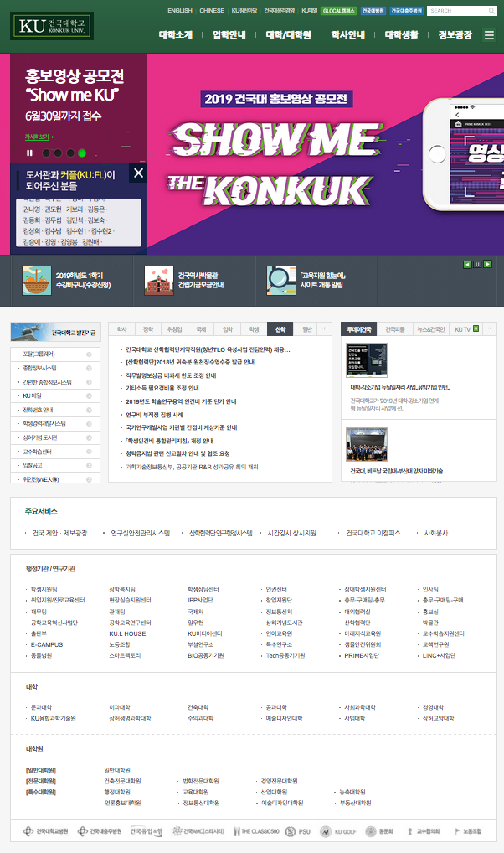Switch to the 일반 notice tab

(x=307, y=329)
